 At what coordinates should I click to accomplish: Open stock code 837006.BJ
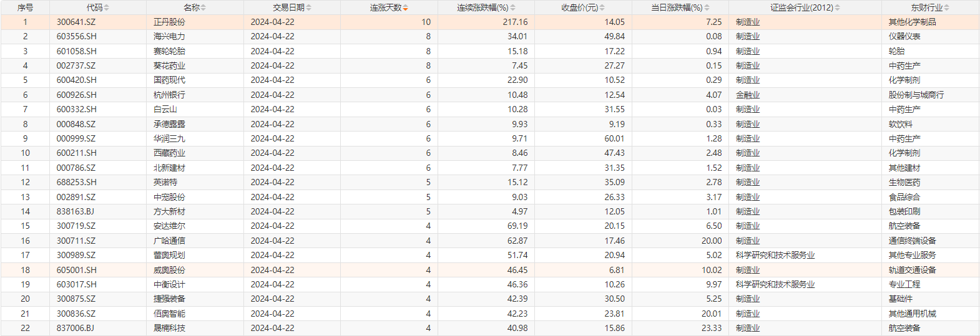coord(76,328)
